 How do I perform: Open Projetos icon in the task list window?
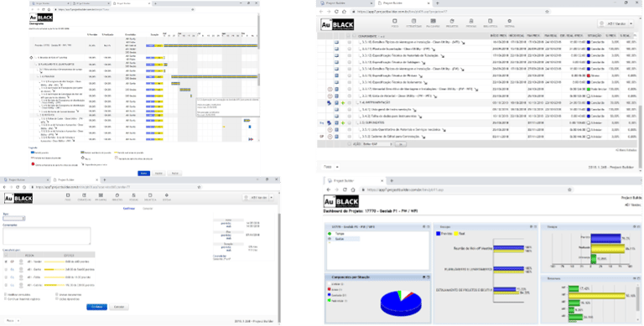coord(452,21)
